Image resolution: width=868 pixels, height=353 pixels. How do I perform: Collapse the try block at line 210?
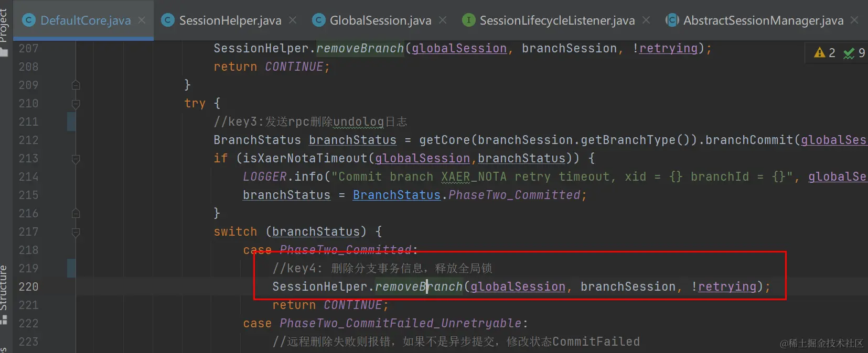(76, 103)
